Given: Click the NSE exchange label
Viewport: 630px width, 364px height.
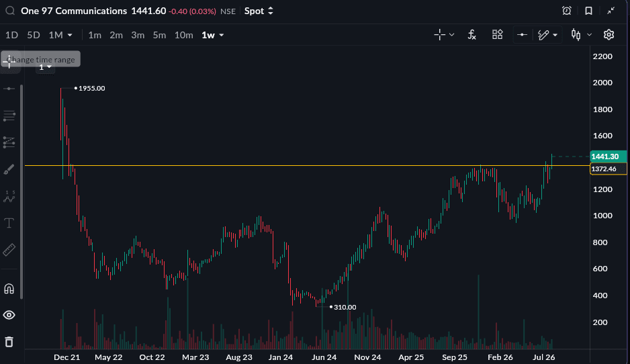Looking at the screenshot, I should tap(228, 11).
